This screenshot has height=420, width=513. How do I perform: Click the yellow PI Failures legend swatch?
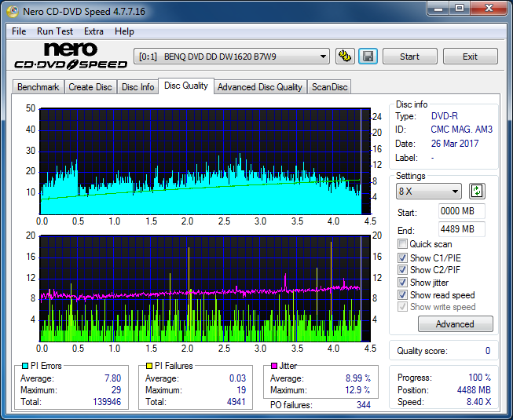[x=148, y=366]
